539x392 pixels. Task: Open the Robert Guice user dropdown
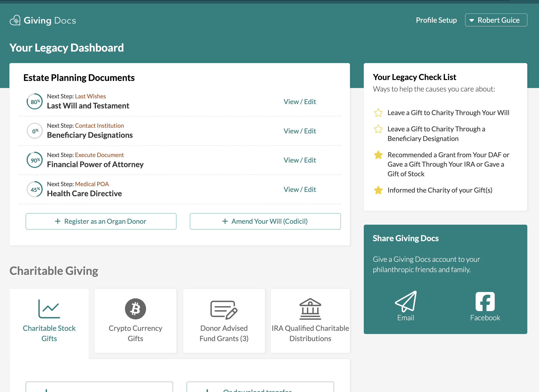point(498,20)
